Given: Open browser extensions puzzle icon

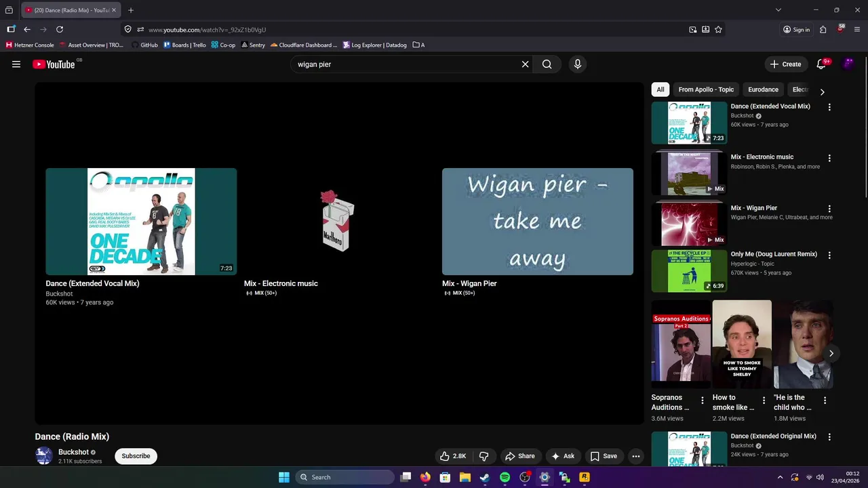Looking at the screenshot, I should tap(823, 29).
